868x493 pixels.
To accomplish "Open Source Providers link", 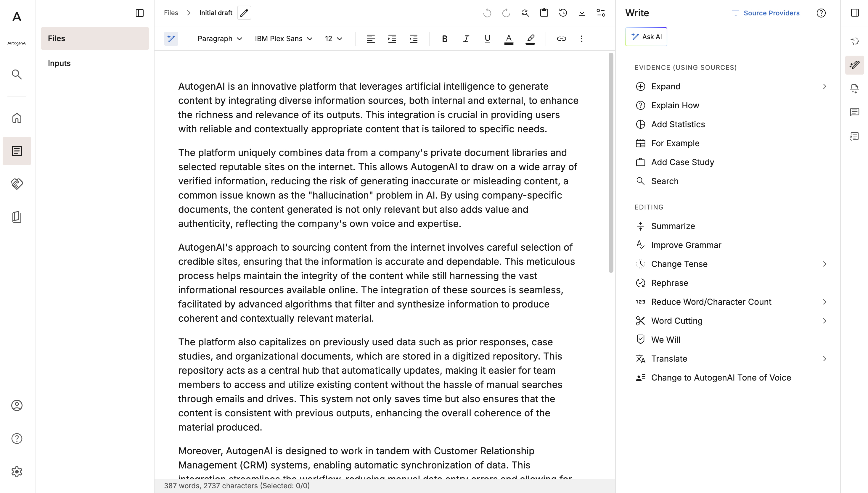I will tap(766, 13).
